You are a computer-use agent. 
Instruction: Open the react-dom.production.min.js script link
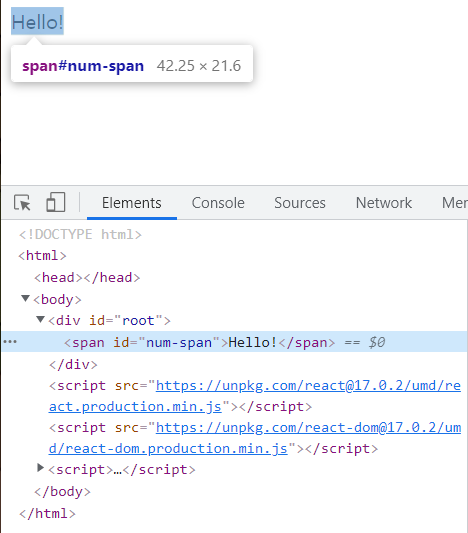coord(255,438)
